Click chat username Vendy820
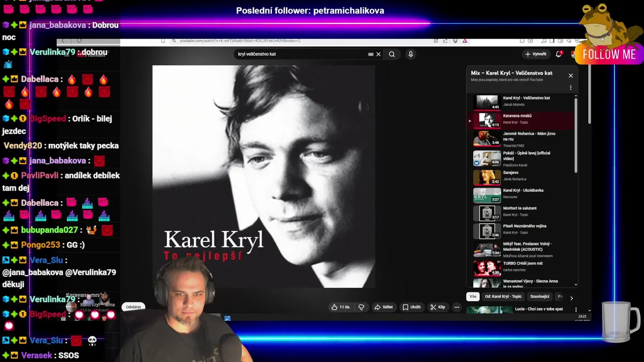 pyautogui.click(x=23, y=146)
